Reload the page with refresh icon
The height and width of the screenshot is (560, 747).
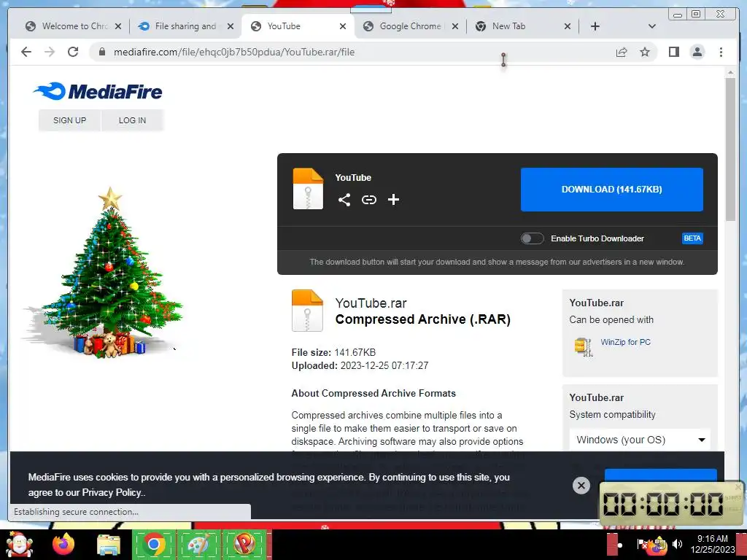point(73,52)
